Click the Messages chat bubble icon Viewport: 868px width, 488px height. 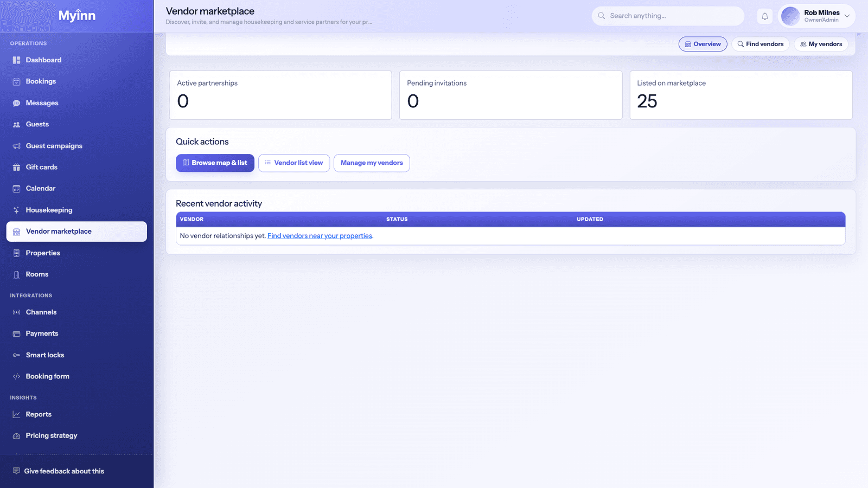coord(16,103)
